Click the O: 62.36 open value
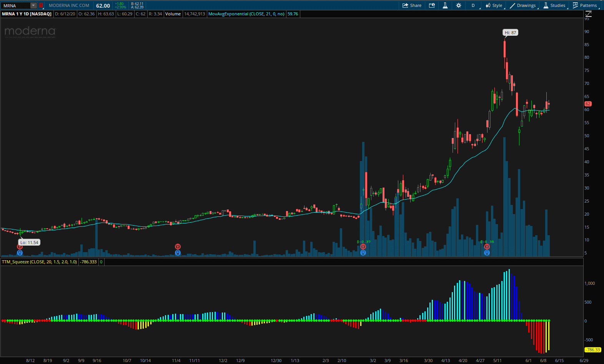 click(87, 14)
